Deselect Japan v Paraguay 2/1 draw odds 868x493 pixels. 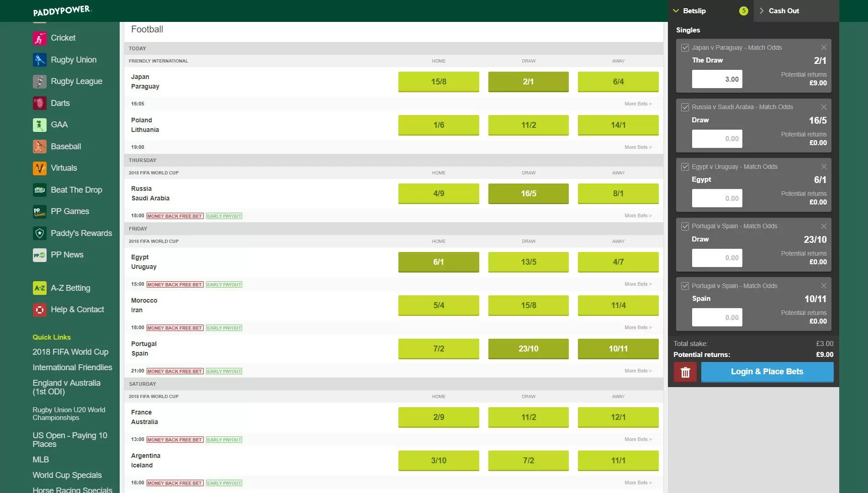[529, 82]
